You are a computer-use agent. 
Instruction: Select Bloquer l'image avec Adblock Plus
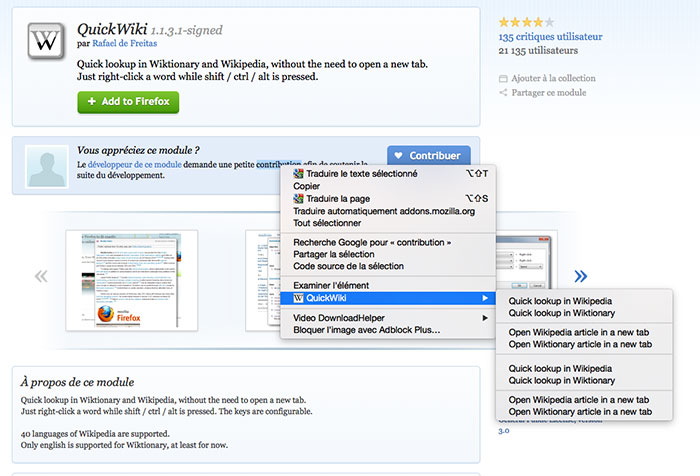388,330
